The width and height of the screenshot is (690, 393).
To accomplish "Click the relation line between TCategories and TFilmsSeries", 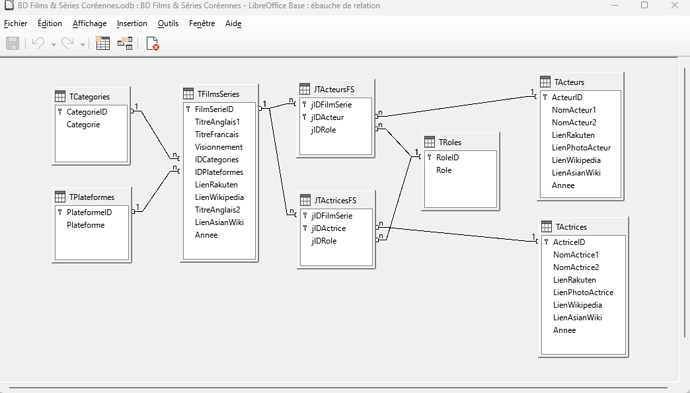I will click(155, 134).
